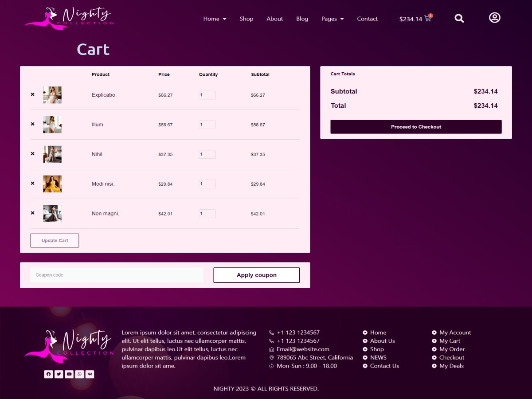
Task: Remove Modi nisi item from cart
Action: click(32, 184)
